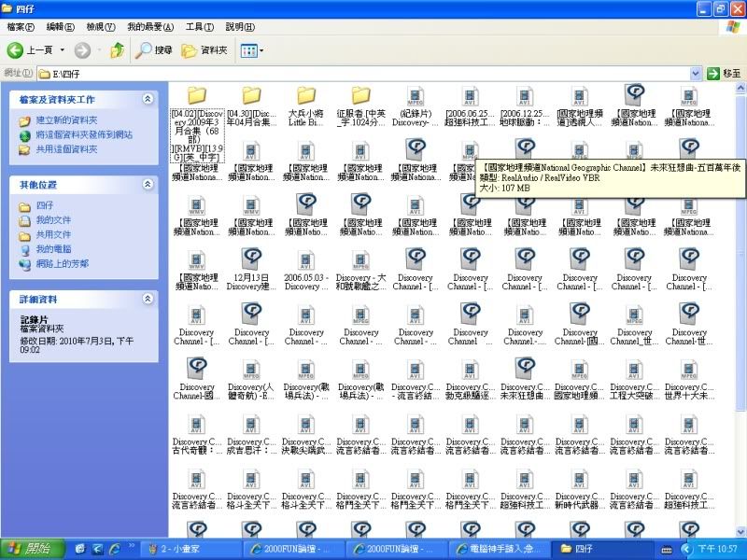747x560 pixels.
Task: Launch Internet Explorer from quick launch
Action: pos(115,549)
